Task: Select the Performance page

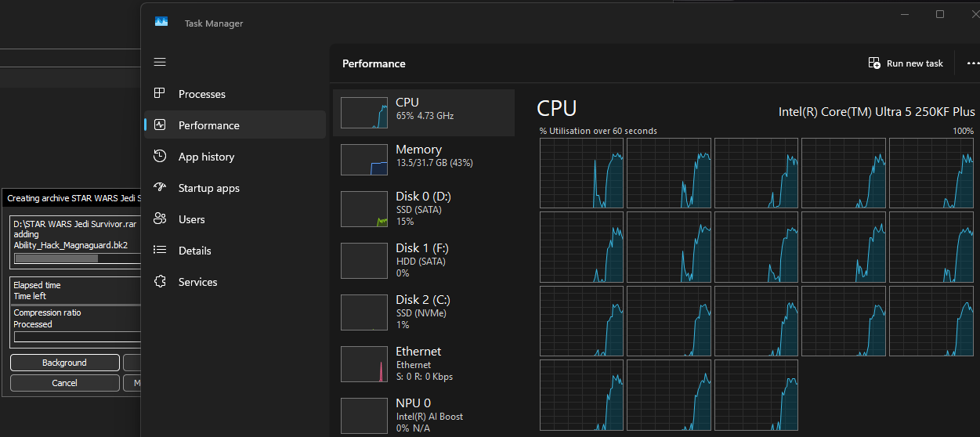Action: (x=235, y=125)
